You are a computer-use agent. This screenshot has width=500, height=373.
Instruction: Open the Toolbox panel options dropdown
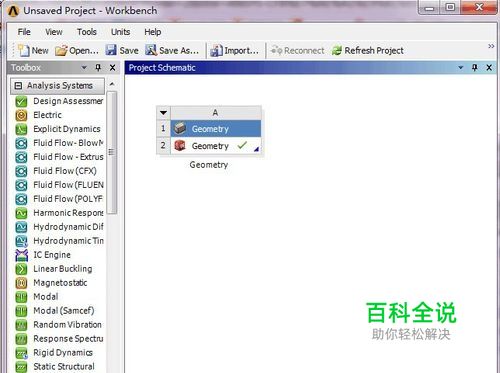[84, 68]
